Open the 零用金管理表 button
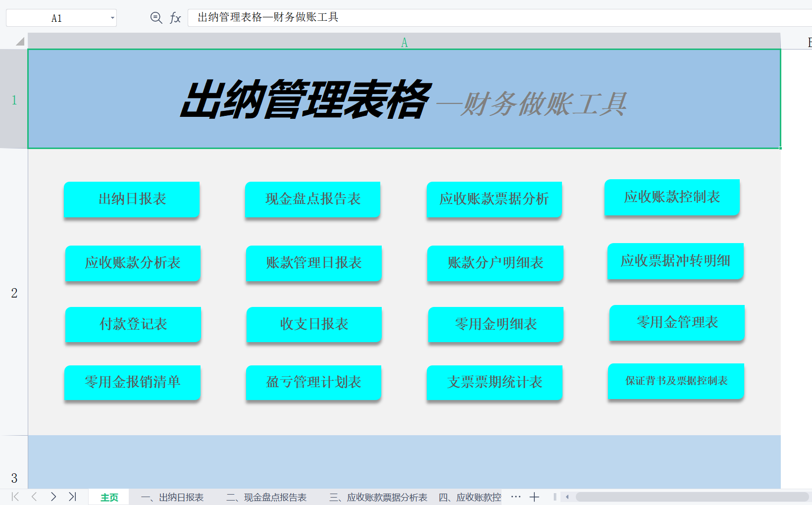 click(677, 322)
